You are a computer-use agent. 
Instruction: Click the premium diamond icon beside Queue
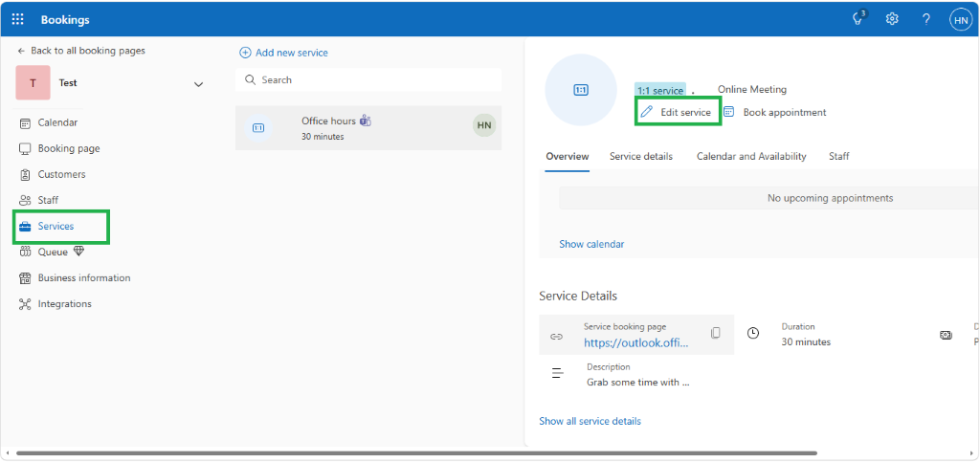tap(78, 252)
